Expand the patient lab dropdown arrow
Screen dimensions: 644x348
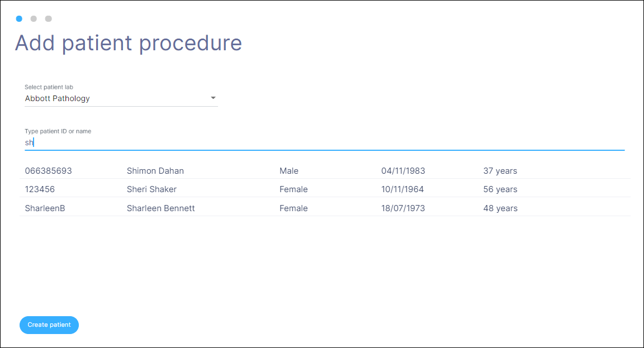pyautogui.click(x=213, y=98)
